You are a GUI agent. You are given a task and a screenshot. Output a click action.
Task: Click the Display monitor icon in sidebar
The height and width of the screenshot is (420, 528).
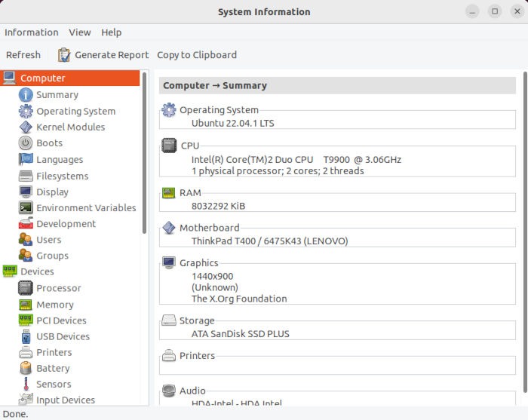click(x=26, y=192)
